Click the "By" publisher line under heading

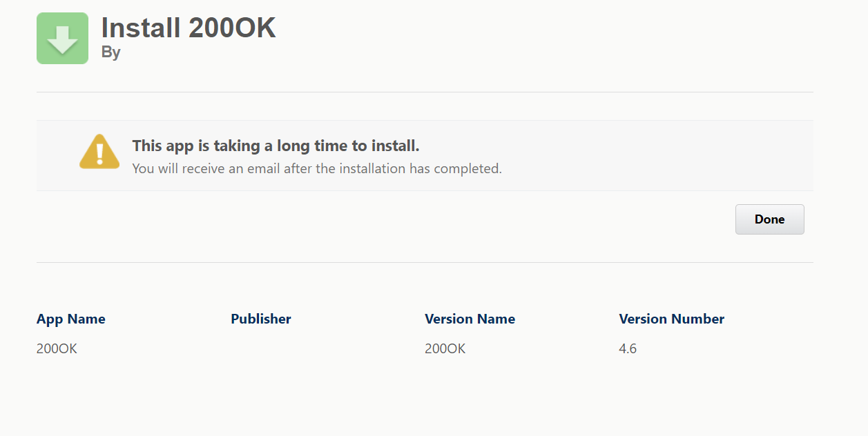110,52
